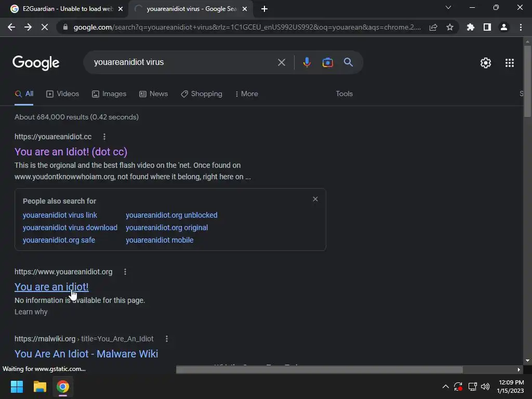Click the Learn why link

[31, 312]
